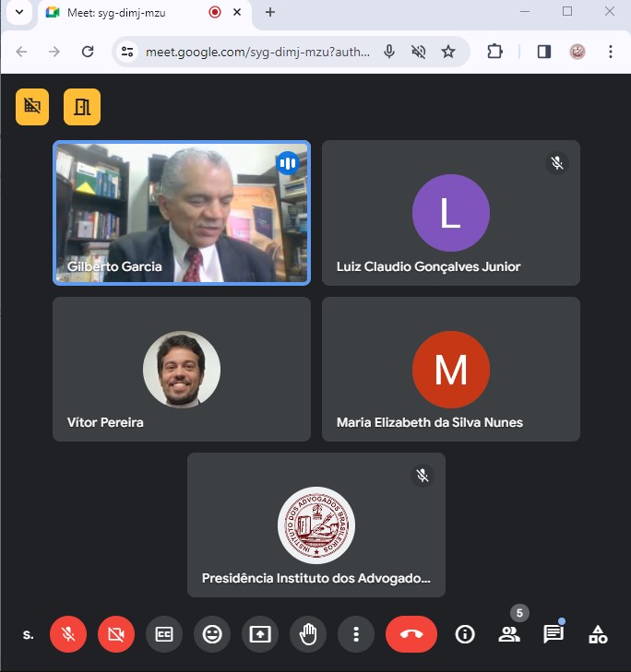
Task: Open the activities shapes icon
Action: coord(598,634)
